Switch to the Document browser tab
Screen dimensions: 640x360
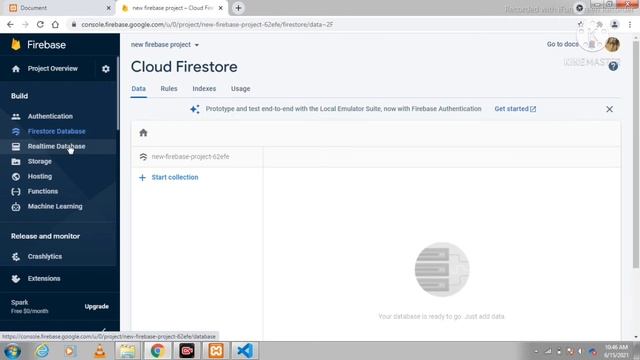(x=59, y=8)
